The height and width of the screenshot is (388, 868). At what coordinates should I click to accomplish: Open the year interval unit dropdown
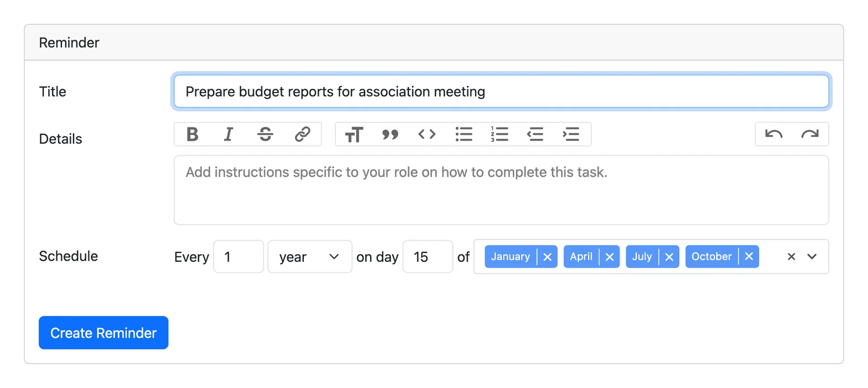310,257
